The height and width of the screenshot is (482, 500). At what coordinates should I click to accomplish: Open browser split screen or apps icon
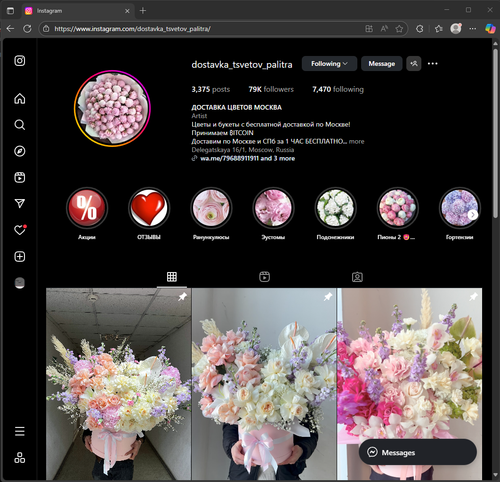(x=369, y=29)
